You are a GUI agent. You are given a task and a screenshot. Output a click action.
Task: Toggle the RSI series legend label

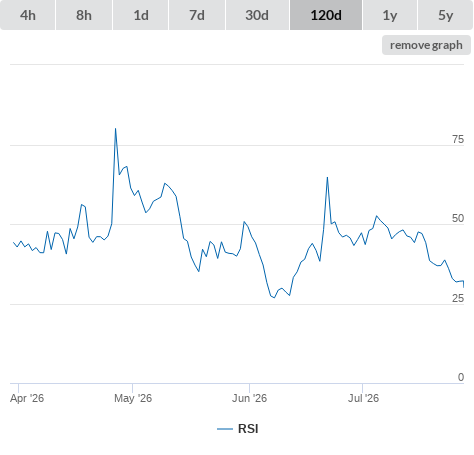click(x=248, y=429)
